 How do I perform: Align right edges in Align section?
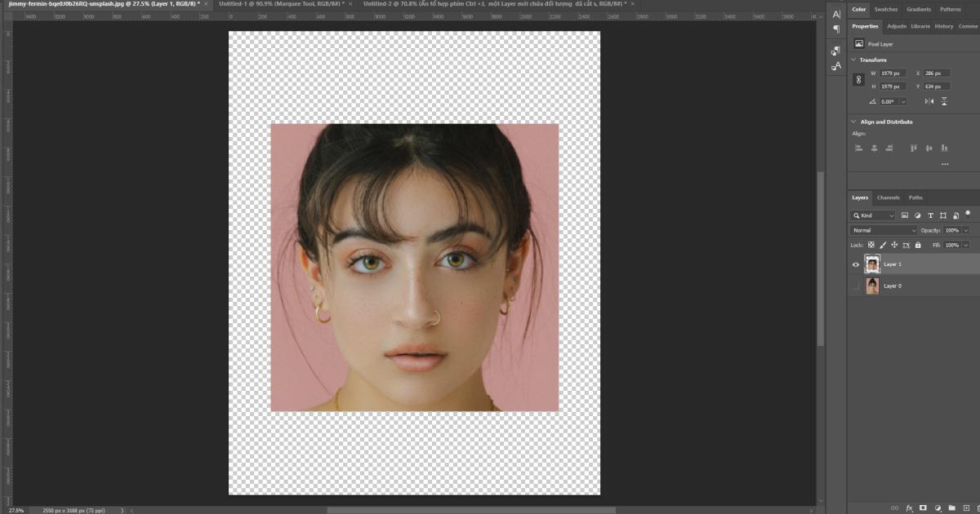click(x=889, y=148)
